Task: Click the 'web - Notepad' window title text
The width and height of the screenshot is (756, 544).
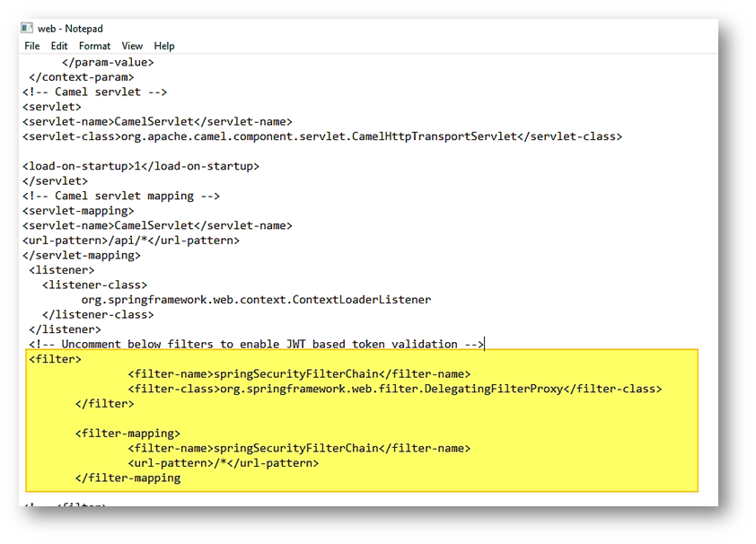Action: coord(70,29)
